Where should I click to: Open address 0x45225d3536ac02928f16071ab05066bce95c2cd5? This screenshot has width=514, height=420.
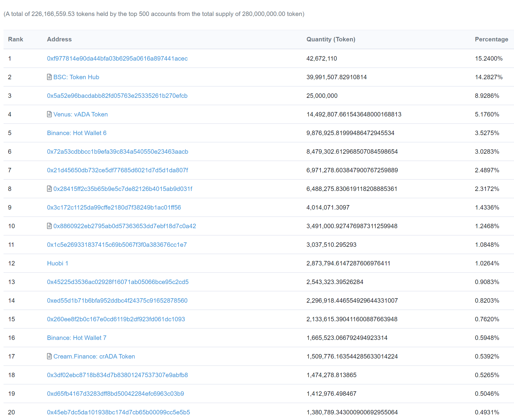[118, 282]
